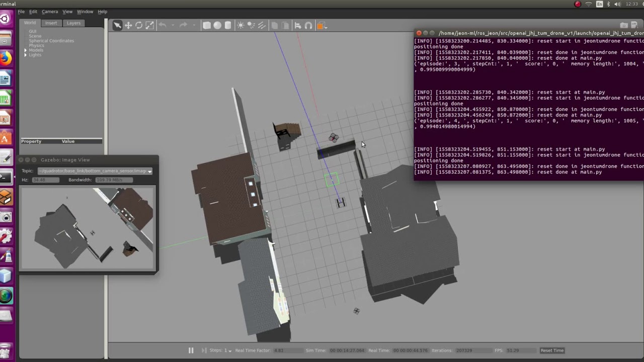This screenshot has height=362, width=644.
Task: Switch to the Insert tab
Action: click(51, 23)
